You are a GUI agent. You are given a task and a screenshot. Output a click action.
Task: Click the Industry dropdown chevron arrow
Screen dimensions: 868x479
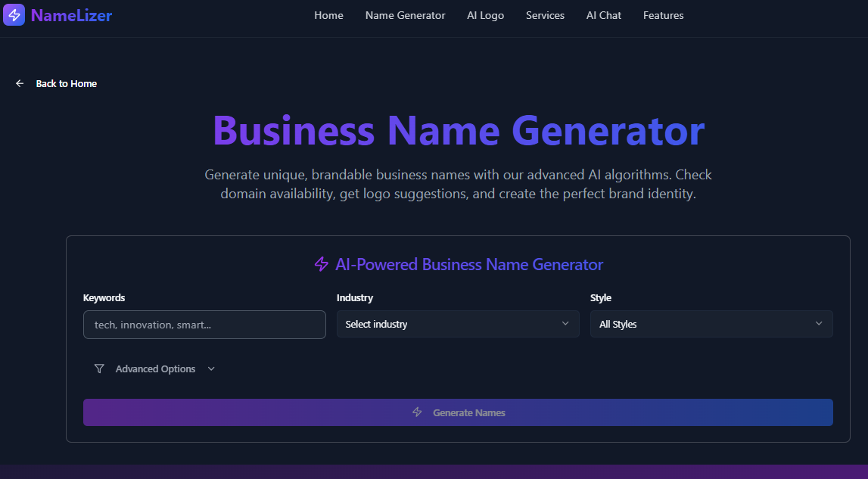(x=565, y=323)
